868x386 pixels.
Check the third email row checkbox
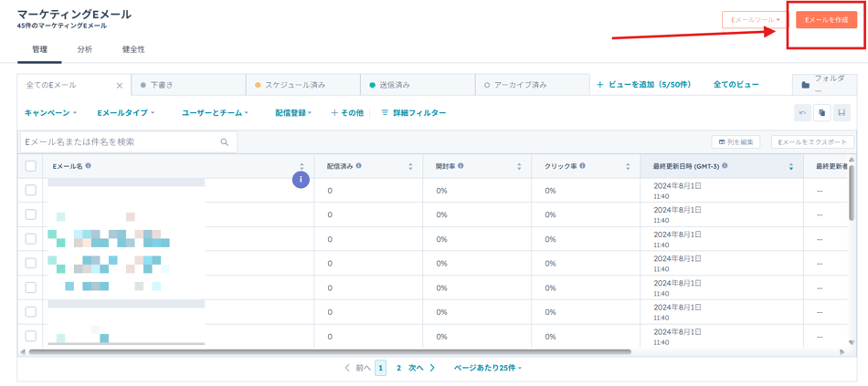tap(30, 239)
